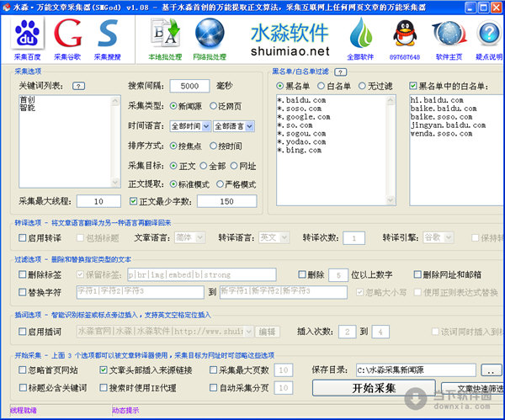Viewport: 505px width, 420px height.
Task: Open the 转译语言 英文 dropdown
Action: [274, 237]
